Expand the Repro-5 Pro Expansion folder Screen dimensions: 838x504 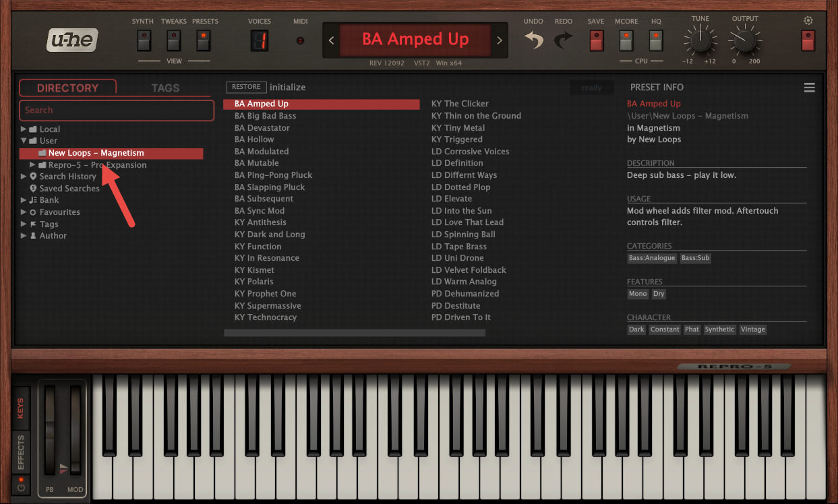33,165
